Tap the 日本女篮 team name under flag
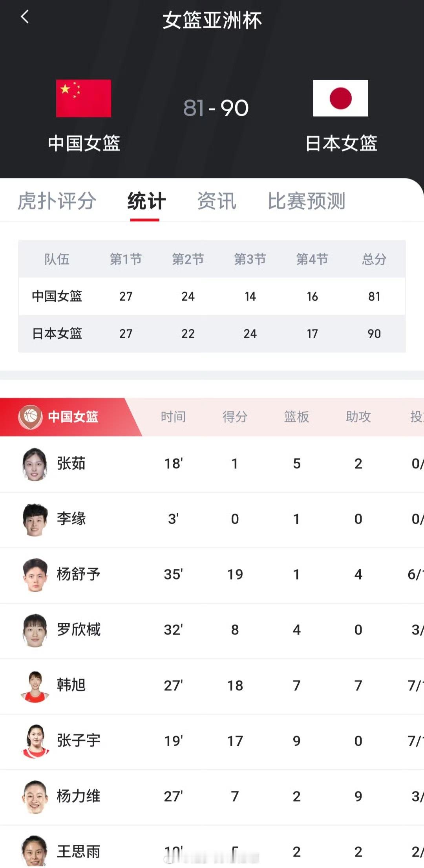 pyautogui.click(x=341, y=143)
